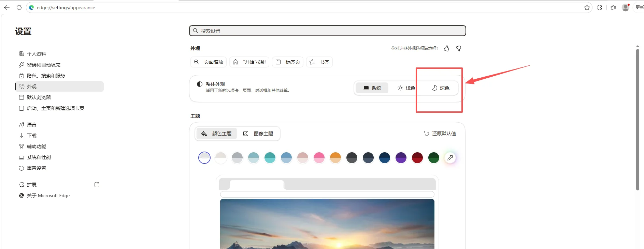Choose the dark red color theme swatch
This screenshot has height=249, width=644.
click(x=417, y=158)
